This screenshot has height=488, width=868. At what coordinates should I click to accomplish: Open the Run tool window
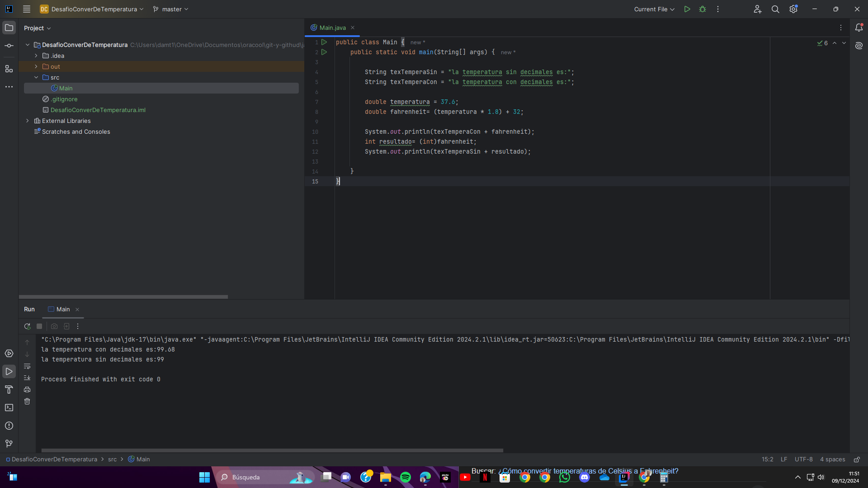[9, 371]
